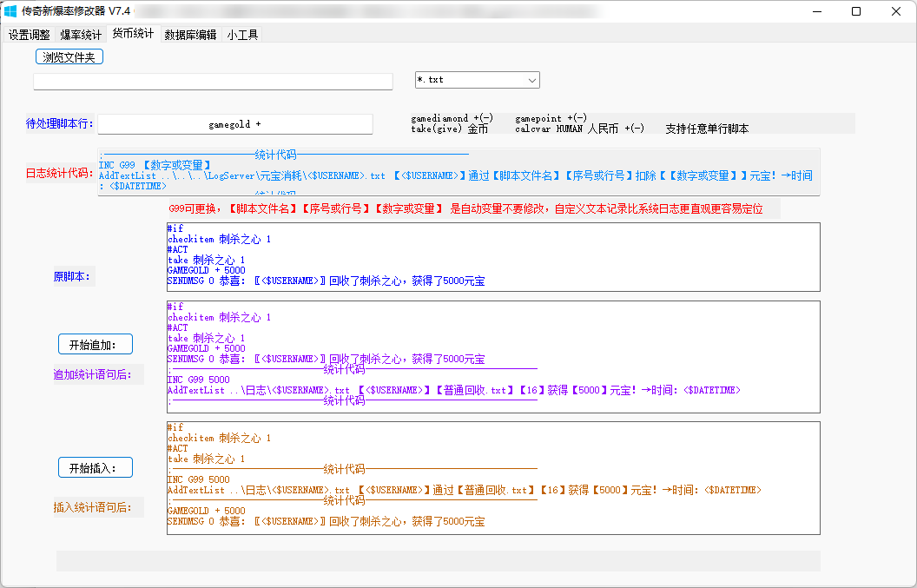The height and width of the screenshot is (588, 917).
Task: Open the 小工具 tab
Action: tap(242, 35)
